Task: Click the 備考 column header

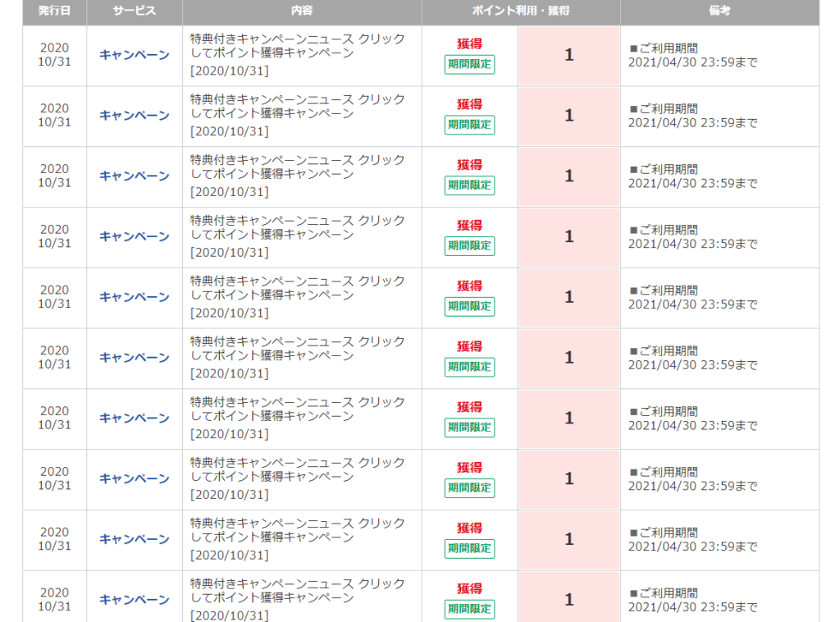Action: click(x=719, y=11)
